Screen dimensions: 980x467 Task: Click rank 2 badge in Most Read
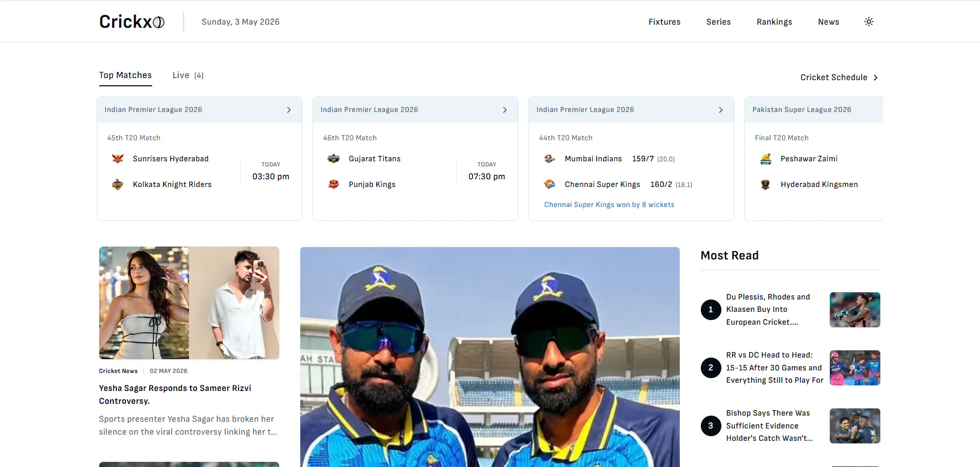pyautogui.click(x=711, y=368)
